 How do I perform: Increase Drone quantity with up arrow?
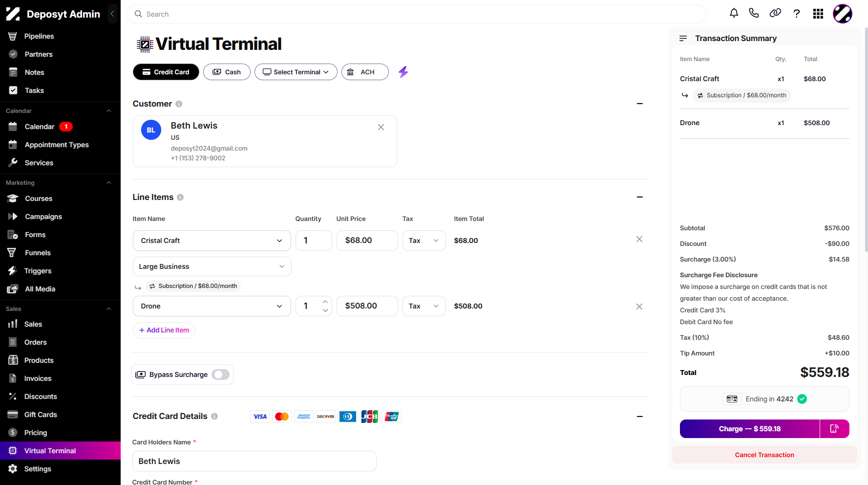pyautogui.click(x=325, y=302)
